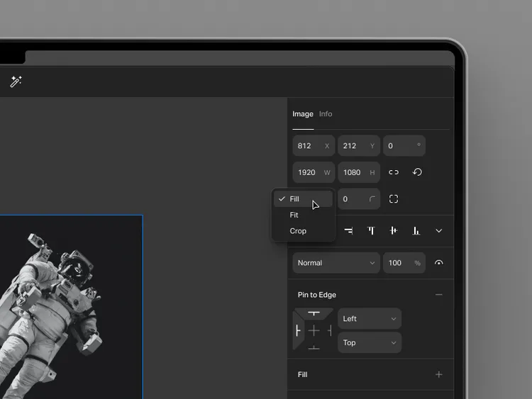Viewport: 532px width, 399px height.
Task: Click the width field showing 1920
Action: 313,172
